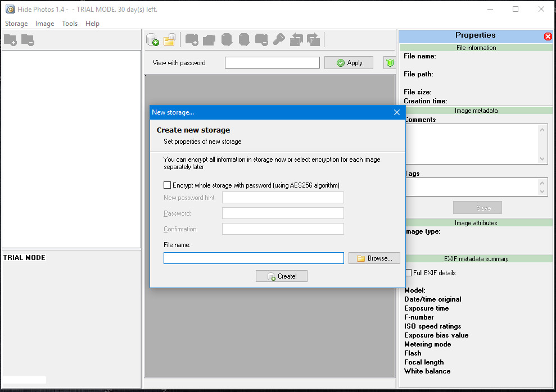Screen dimensions: 556x392
Task: Enable Encrypt whole storage with password checkbox
Action: coord(167,185)
